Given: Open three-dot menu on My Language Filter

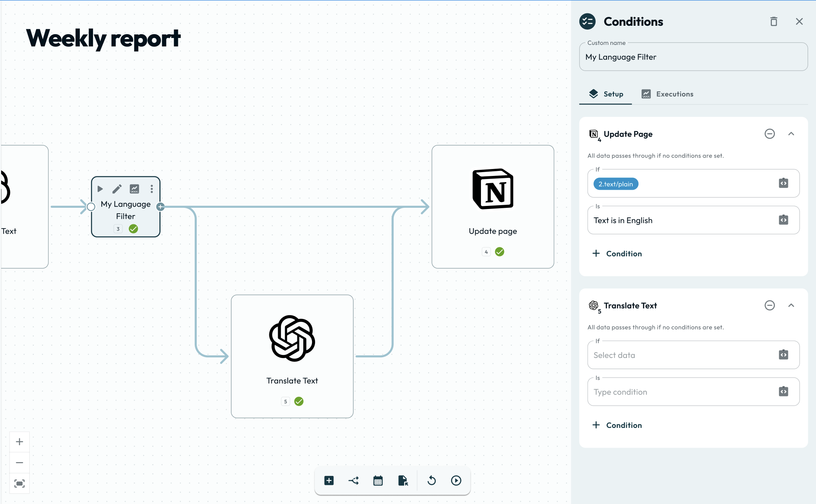Looking at the screenshot, I should pyautogui.click(x=152, y=189).
